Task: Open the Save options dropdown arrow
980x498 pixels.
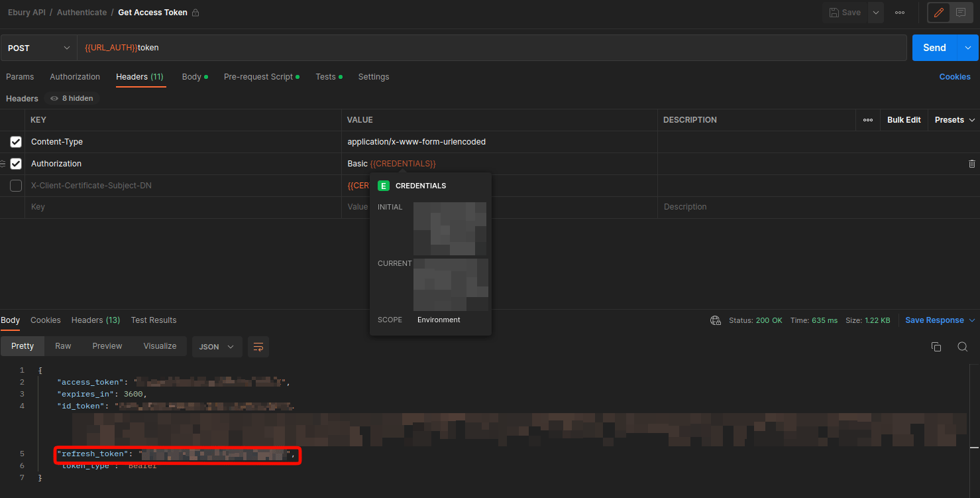Action: coord(876,13)
